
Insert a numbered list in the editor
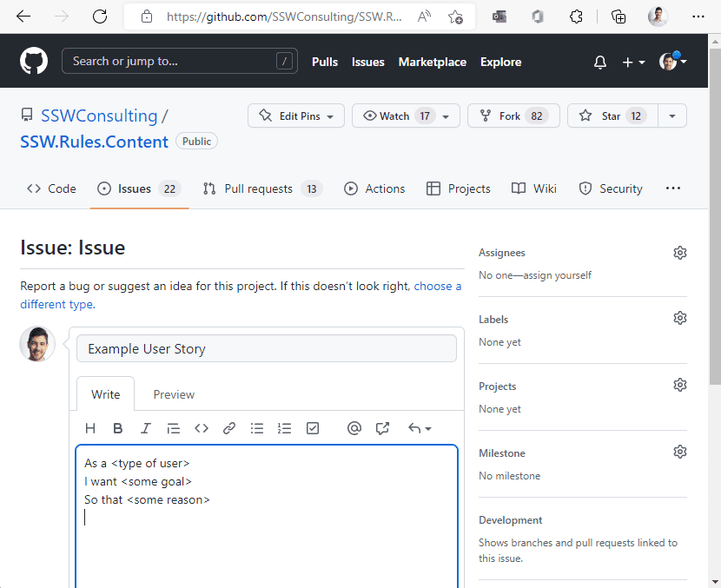point(285,428)
